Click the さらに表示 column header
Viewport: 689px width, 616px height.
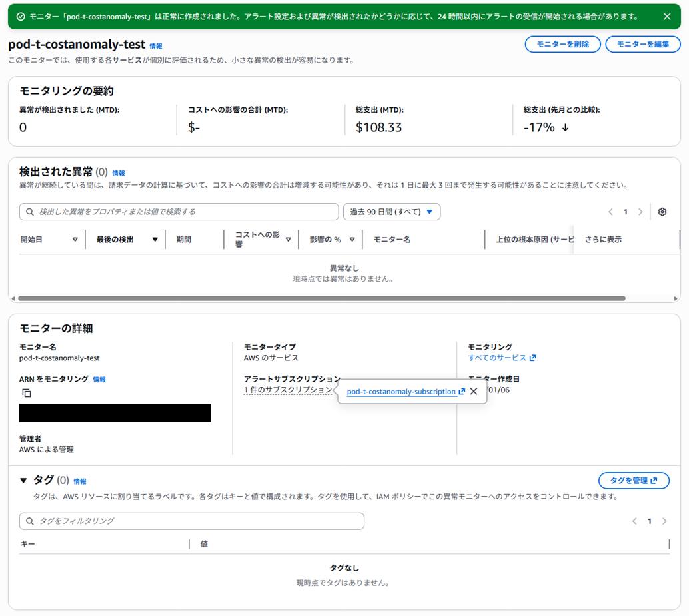pos(603,240)
